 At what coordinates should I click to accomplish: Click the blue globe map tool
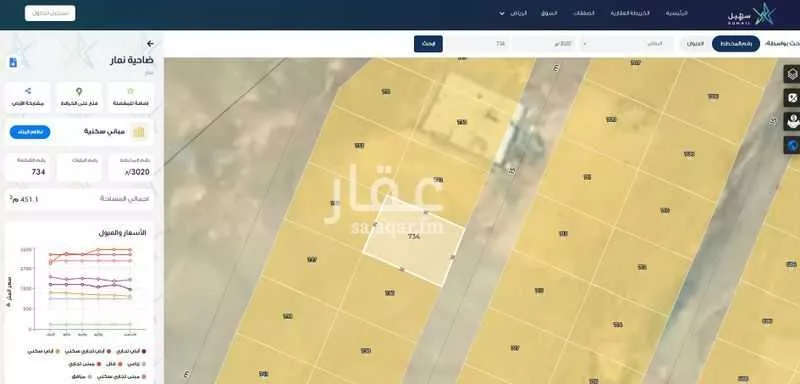(x=792, y=145)
